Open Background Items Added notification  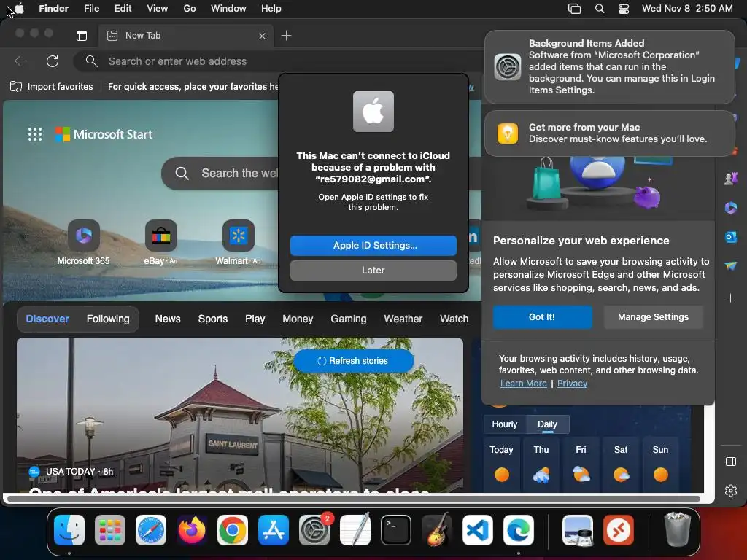pos(610,66)
